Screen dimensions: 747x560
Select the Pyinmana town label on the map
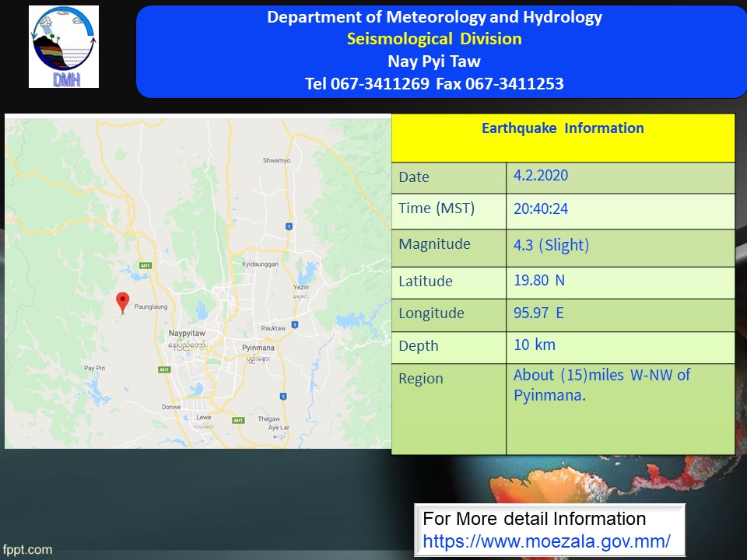(x=258, y=347)
